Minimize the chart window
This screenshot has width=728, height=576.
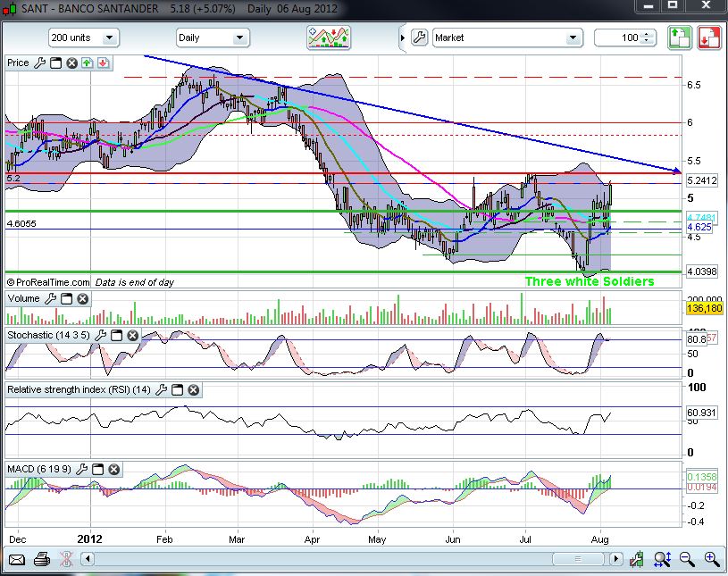[649, 5]
